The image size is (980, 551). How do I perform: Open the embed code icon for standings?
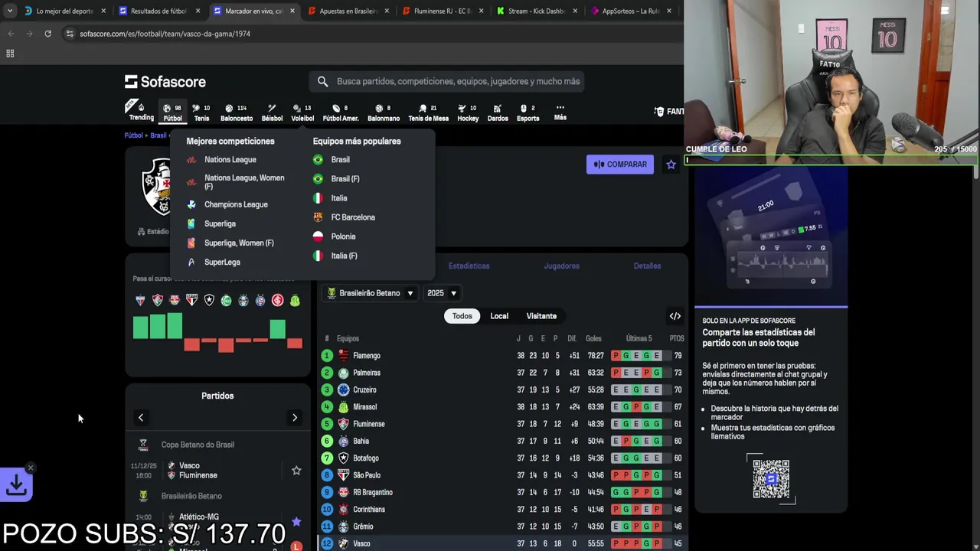(x=675, y=316)
